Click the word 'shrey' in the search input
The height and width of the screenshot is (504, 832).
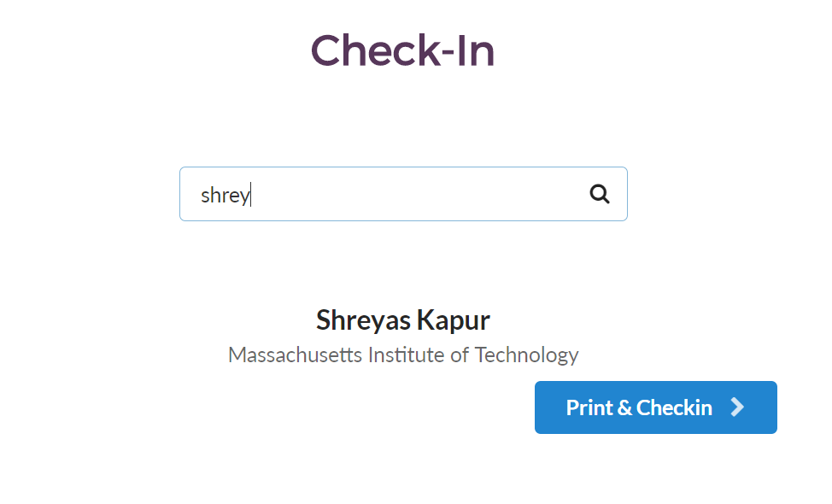[225, 196]
